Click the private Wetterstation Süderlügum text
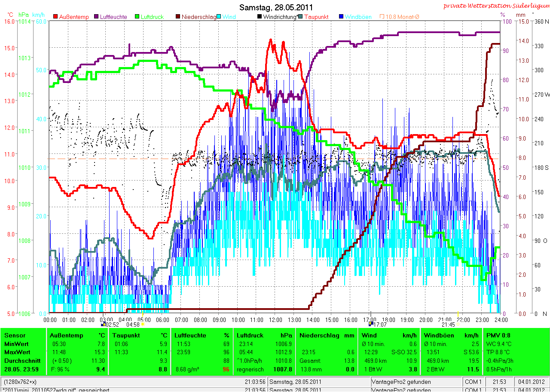550x392 pixels. 496,6
